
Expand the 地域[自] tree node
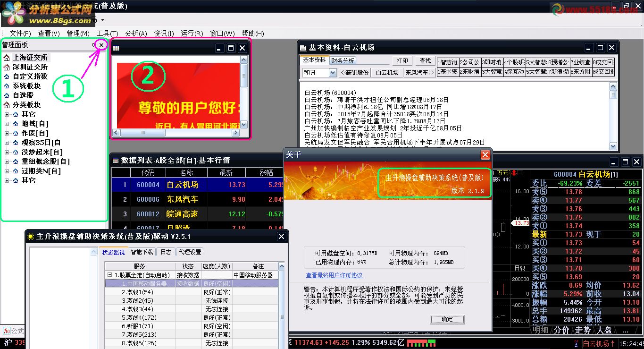[x=7, y=124]
